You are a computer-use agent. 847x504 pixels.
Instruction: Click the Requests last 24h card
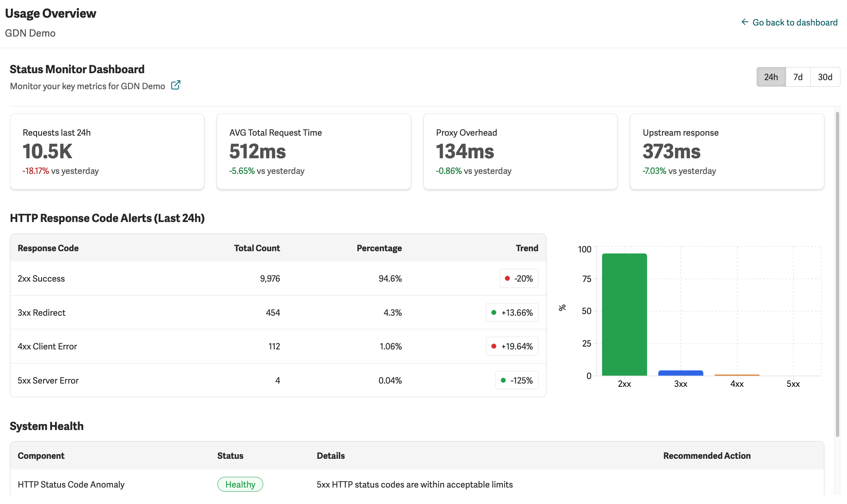107,151
